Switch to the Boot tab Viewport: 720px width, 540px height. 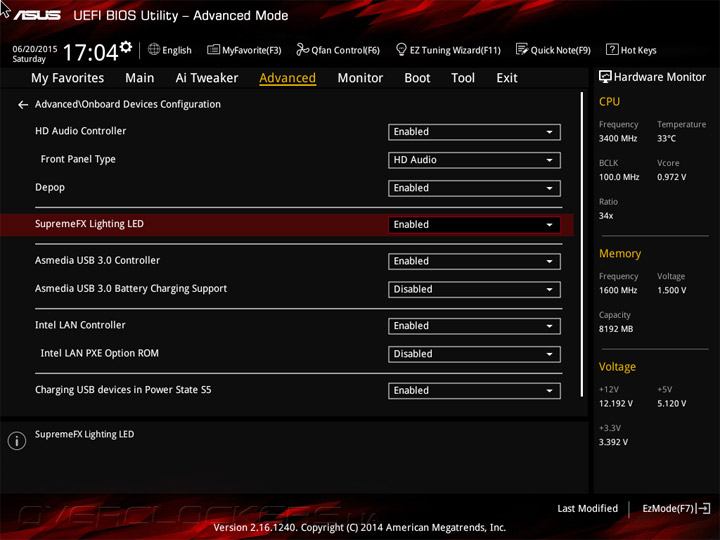(417, 78)
